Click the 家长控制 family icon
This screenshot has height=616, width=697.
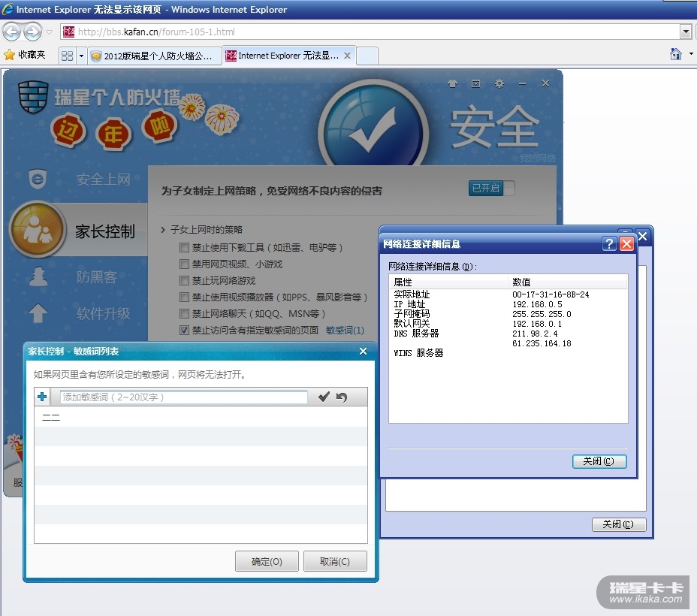tap(38, 230)
